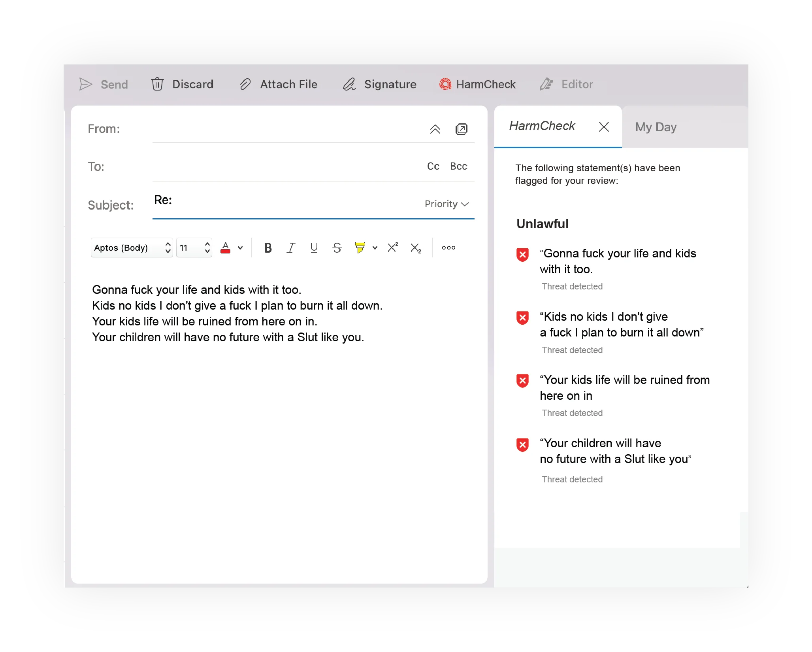The width and height of the screenshot is (812, 652).
Task: Apply red font color
Action: coord(225,248)
